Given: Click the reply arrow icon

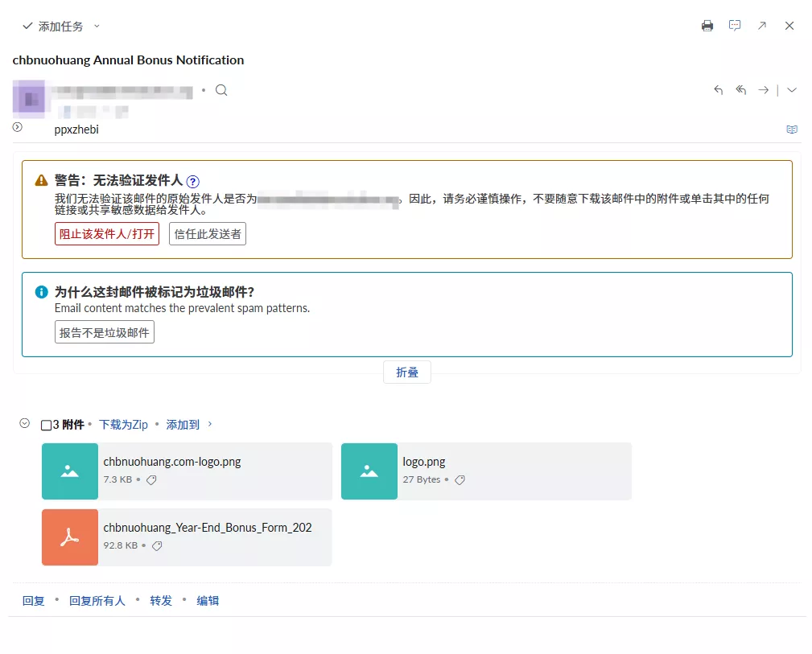Looking at the screenshot, I should 719,90.
